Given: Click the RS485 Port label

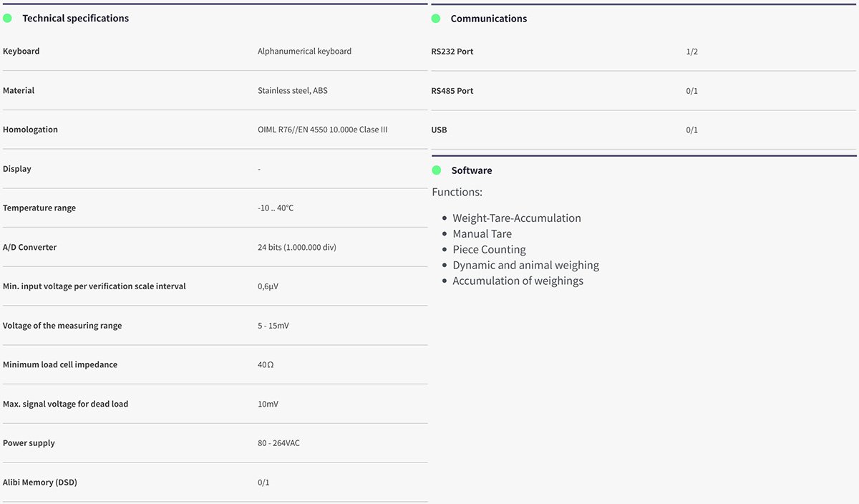Looking at the screenshot, I should (x=452, y=91).
